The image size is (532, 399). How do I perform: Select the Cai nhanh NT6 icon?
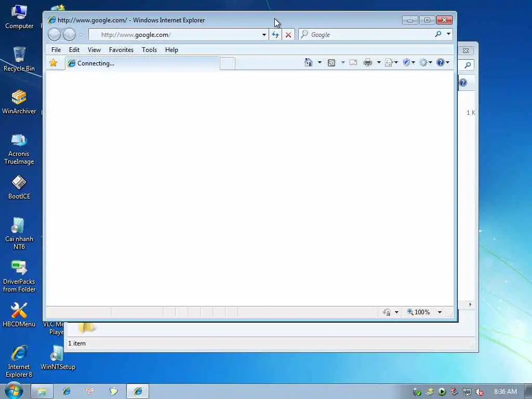(19, 233)
